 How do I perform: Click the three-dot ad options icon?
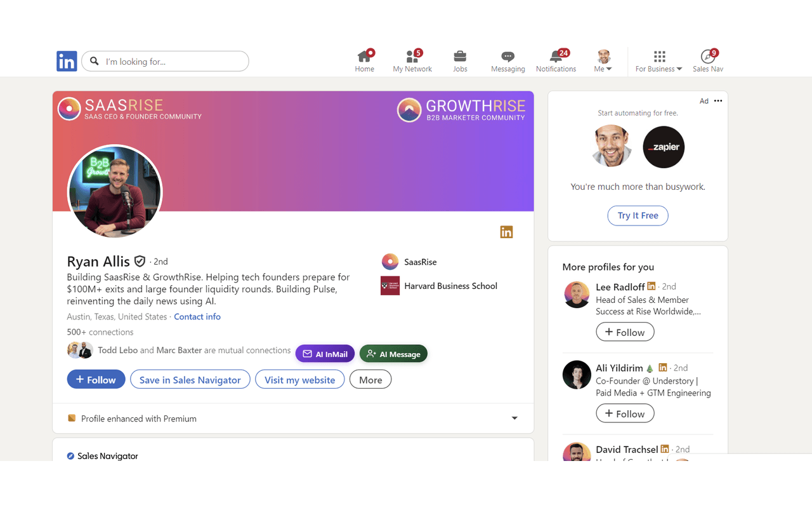tap(718, 101)
